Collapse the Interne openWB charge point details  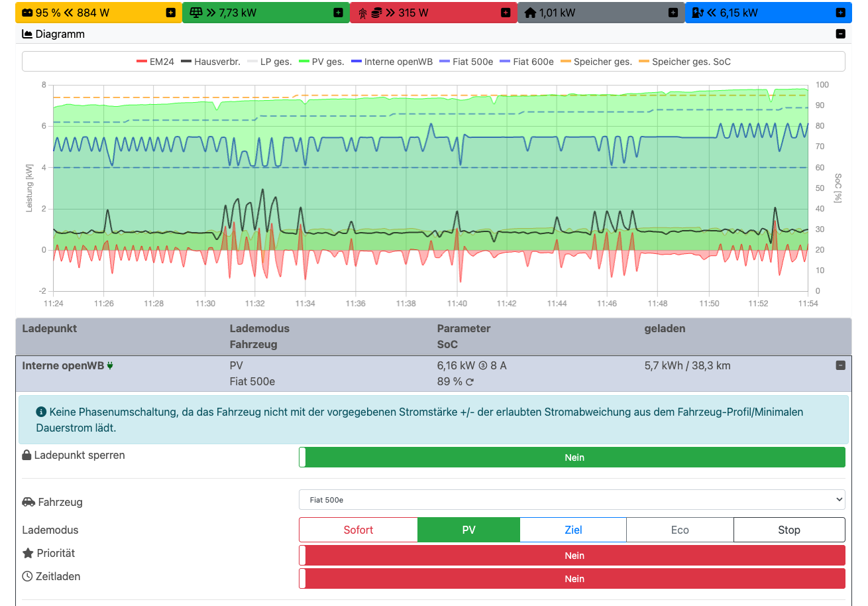pos(840,365)
